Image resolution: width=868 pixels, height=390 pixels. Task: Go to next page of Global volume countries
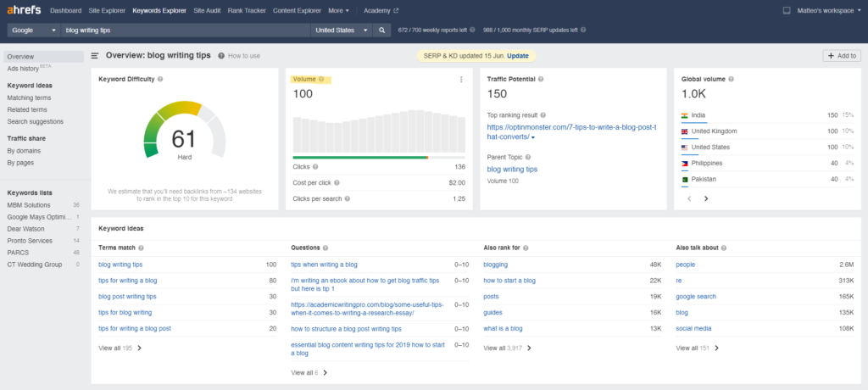point(706,198)
